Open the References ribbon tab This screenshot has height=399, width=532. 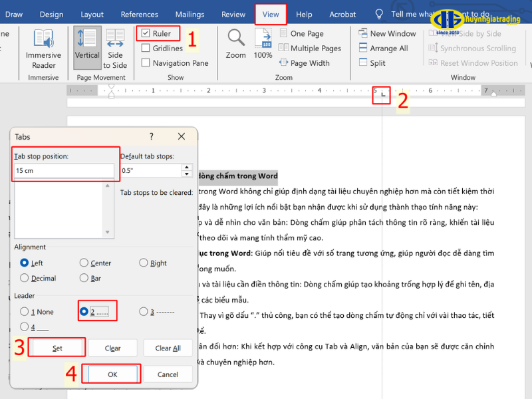click(x=140, y=14)
